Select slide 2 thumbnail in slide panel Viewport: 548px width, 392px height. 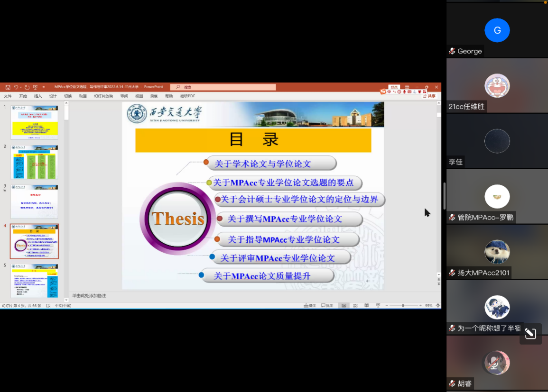click(x=34, y=162)
